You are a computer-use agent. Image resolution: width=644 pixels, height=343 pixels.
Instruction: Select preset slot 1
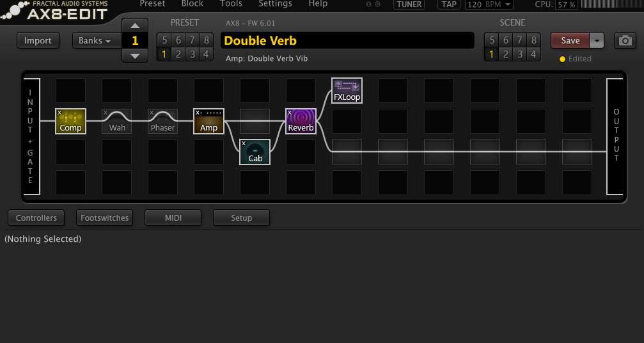pyautogui.click(x=164, y=54)
